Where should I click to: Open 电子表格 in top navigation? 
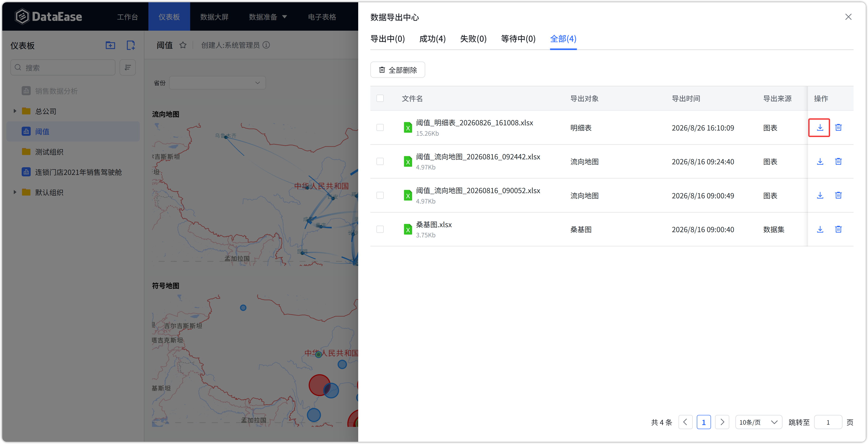pos(322,17)
